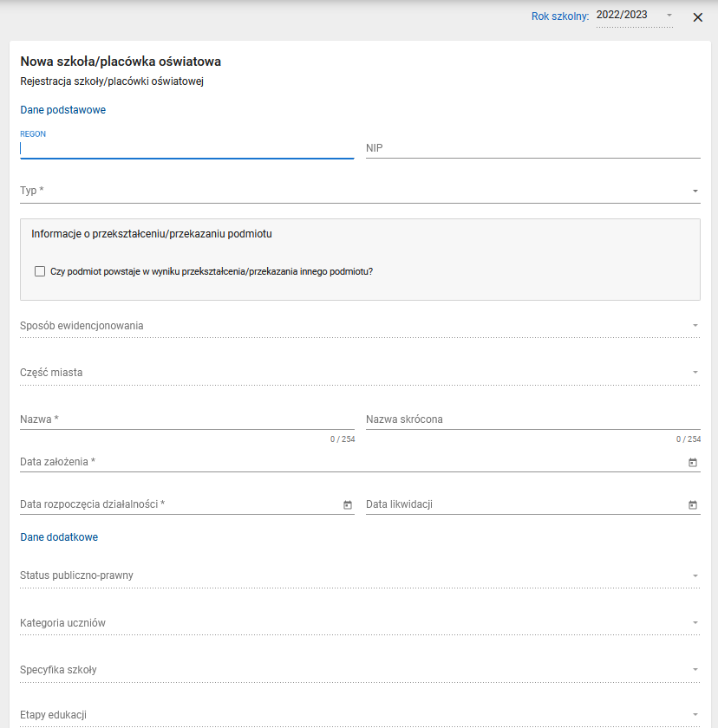Expand the Kategoria uczniów dropdown

tap(359, 623)
